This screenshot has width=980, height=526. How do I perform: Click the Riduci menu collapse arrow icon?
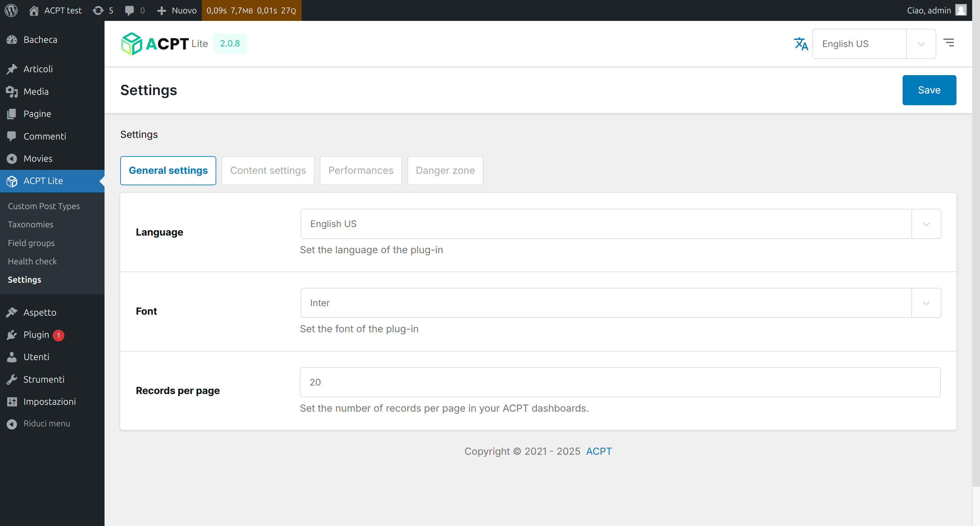(12, 424)
